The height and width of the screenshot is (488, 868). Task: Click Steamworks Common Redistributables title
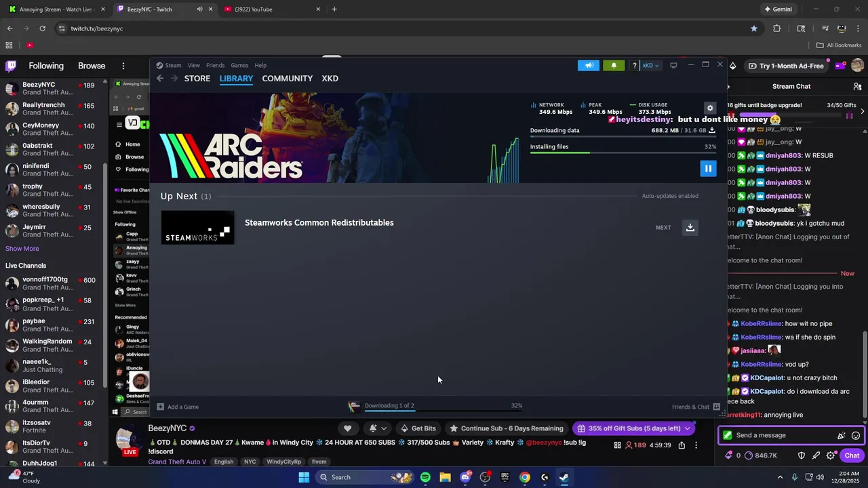pyautogui.click(x=319, y=222)
